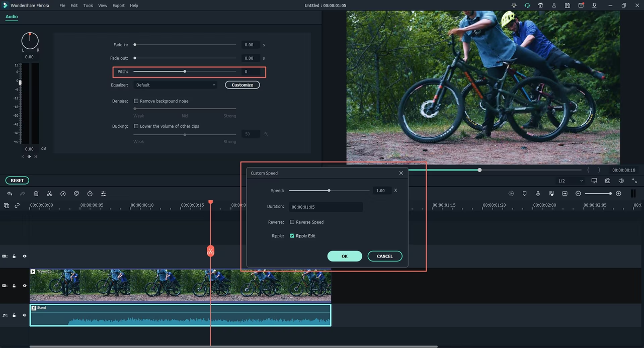Click the snapshot camera icon under preview
The image size is (644, 348).
click(608, 181)
